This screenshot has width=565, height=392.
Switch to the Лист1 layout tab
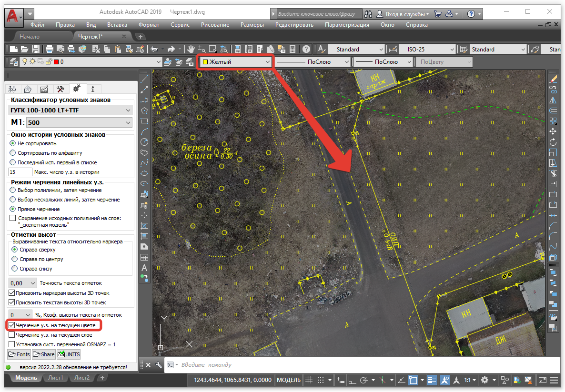pos(55,378)
